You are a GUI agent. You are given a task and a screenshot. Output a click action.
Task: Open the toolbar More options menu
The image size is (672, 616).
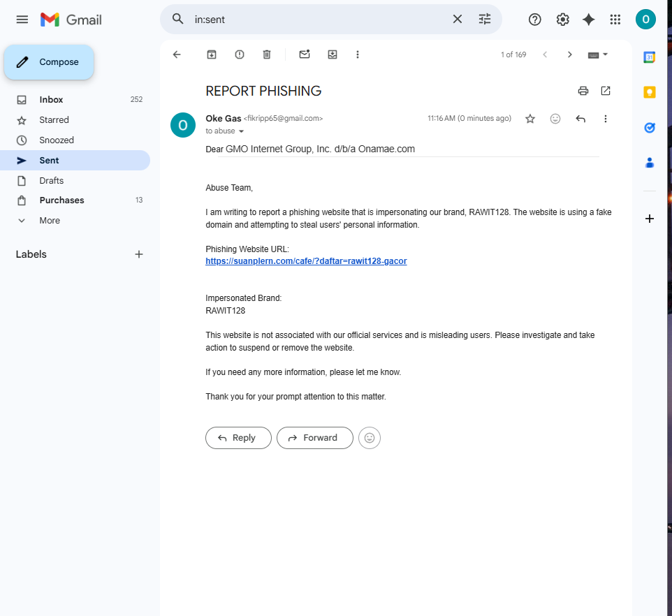(x=358, y=54)
